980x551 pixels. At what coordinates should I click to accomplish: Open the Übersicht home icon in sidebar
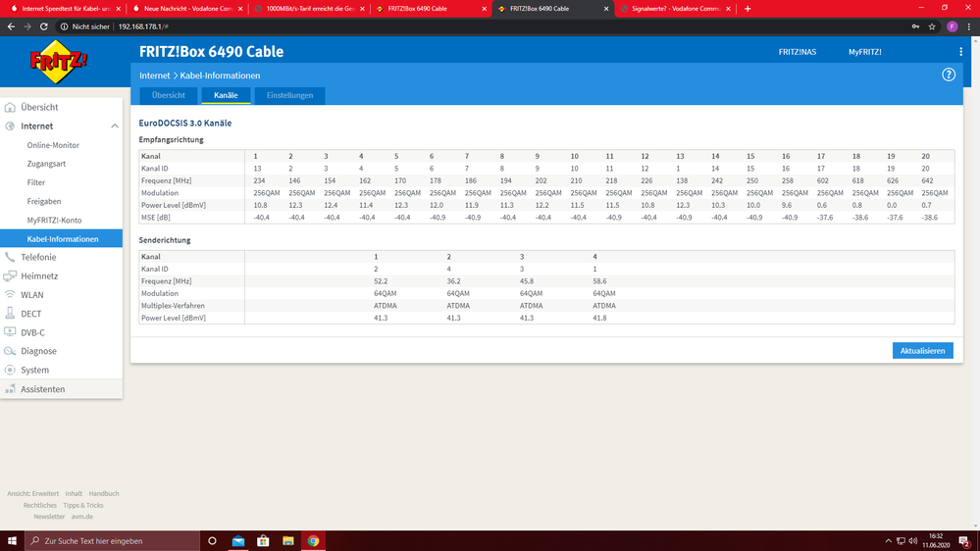coord(10,107)
